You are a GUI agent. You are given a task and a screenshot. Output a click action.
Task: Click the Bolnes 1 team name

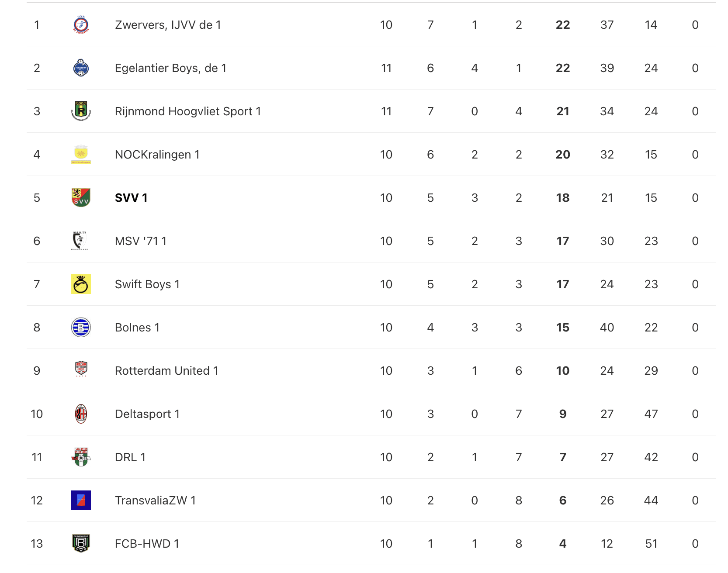137,328
